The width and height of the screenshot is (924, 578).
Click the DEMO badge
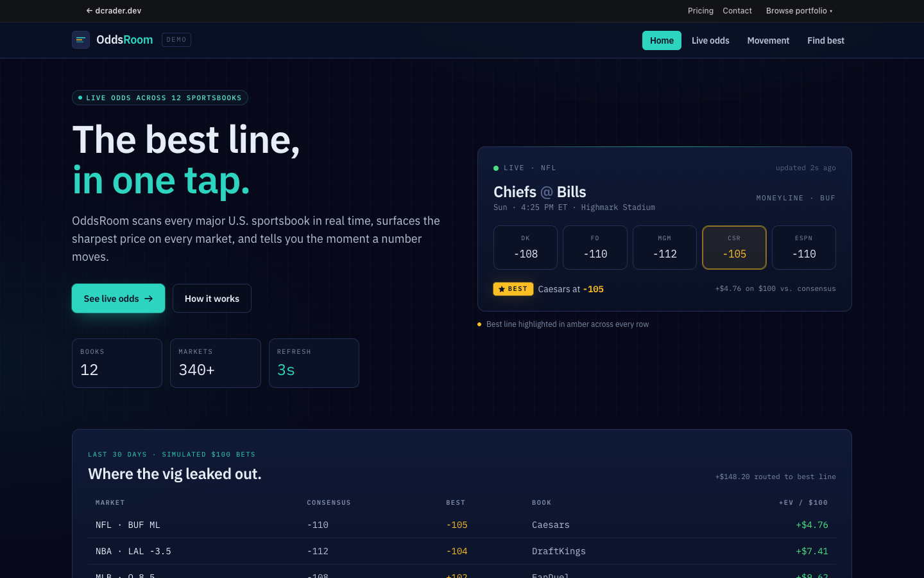[x=176, y=40]
